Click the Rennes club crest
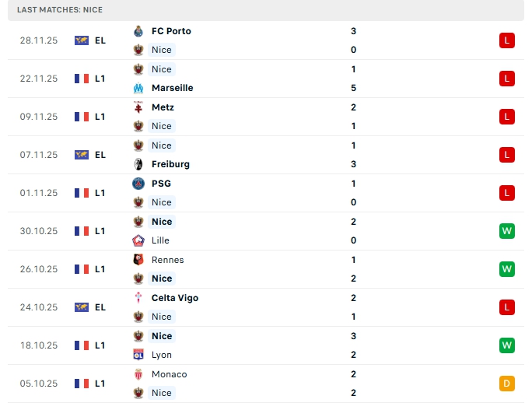This screenshot has width=532, height=403. point(138,260)
